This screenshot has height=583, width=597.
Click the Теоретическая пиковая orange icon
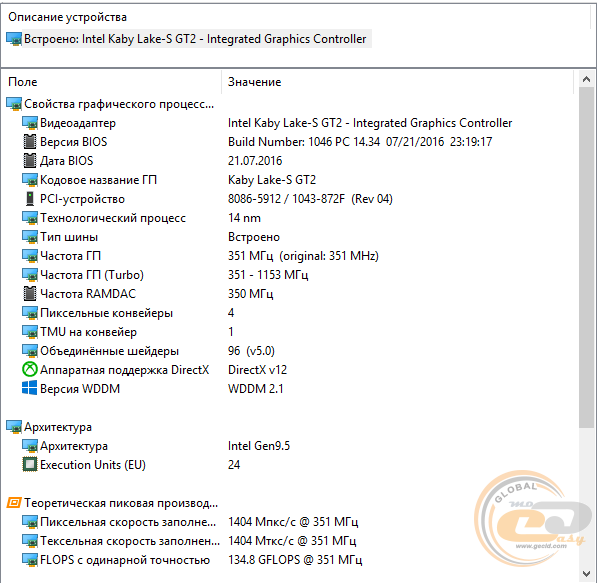click(14, 503)
